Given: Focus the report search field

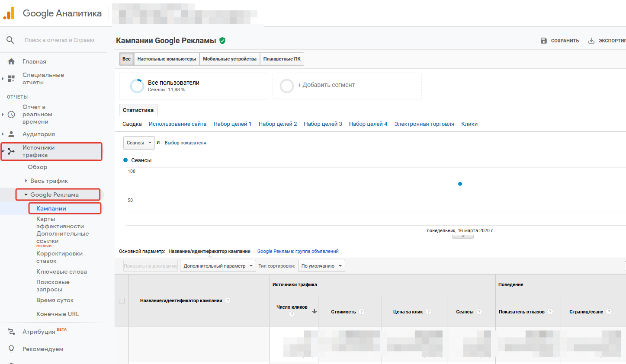Looking at the screenshot, I should 59,40.
